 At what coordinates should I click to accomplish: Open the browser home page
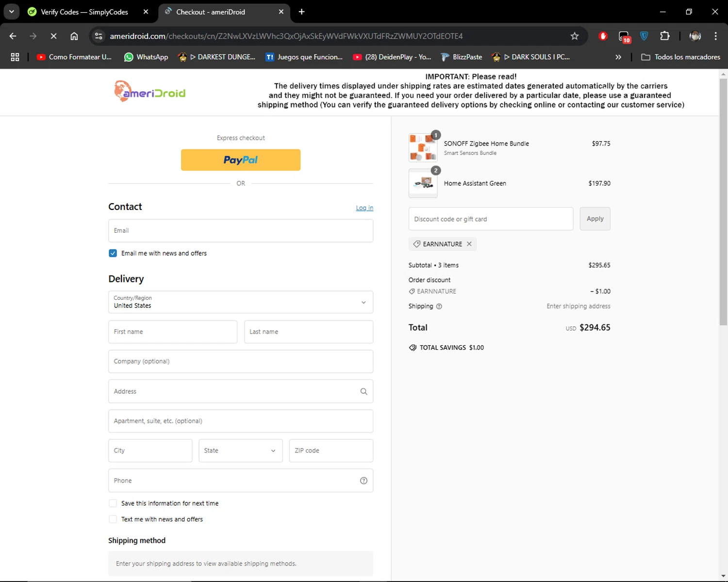coord(74,36)
